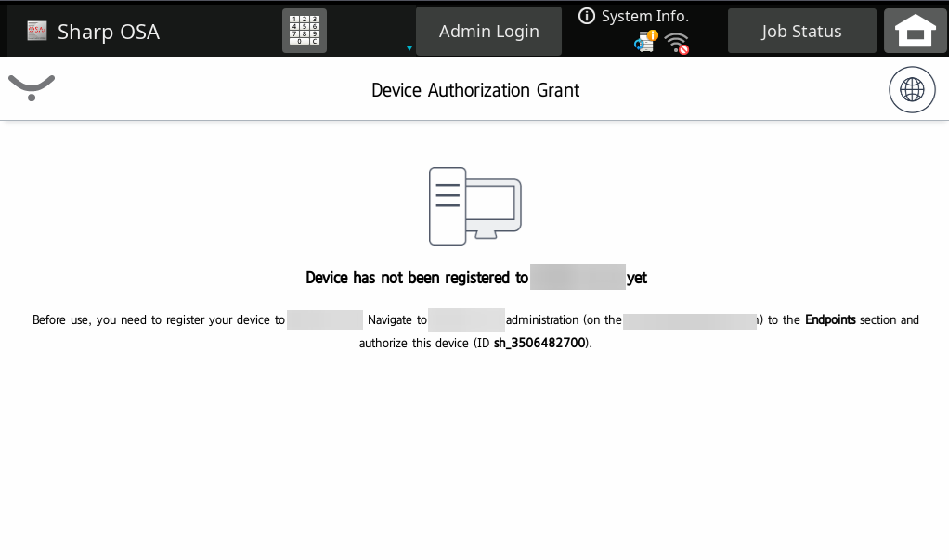Open the System Info. label
This screenshot has width=949, height=560.
tap(644, 16)
